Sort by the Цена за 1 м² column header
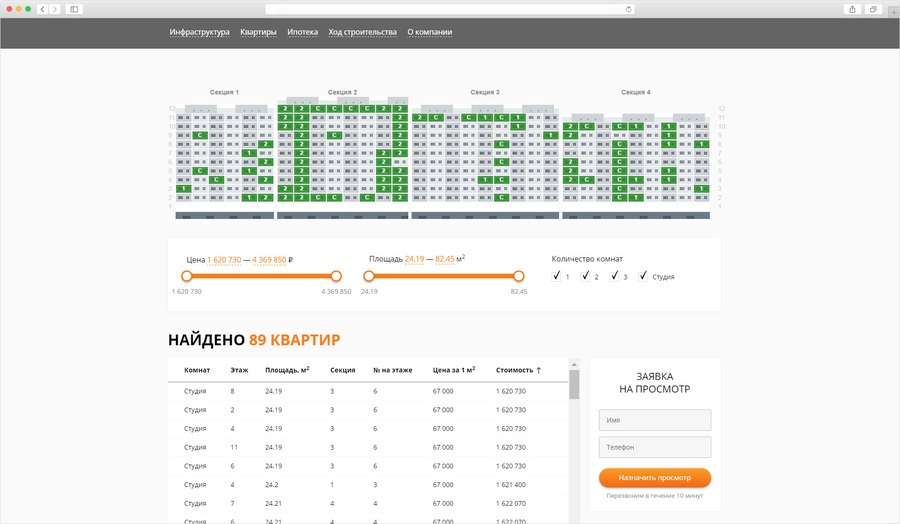Screen dimensions: 900x524 point(454,370)
